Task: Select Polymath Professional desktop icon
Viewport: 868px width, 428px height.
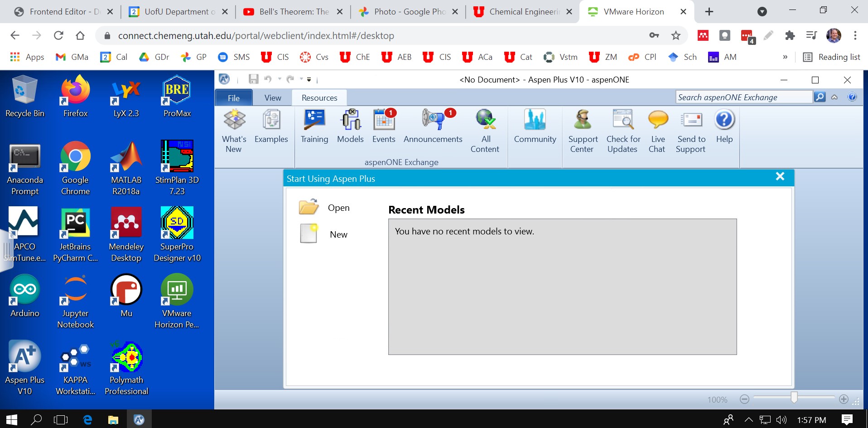Action: tap(126, 368)
